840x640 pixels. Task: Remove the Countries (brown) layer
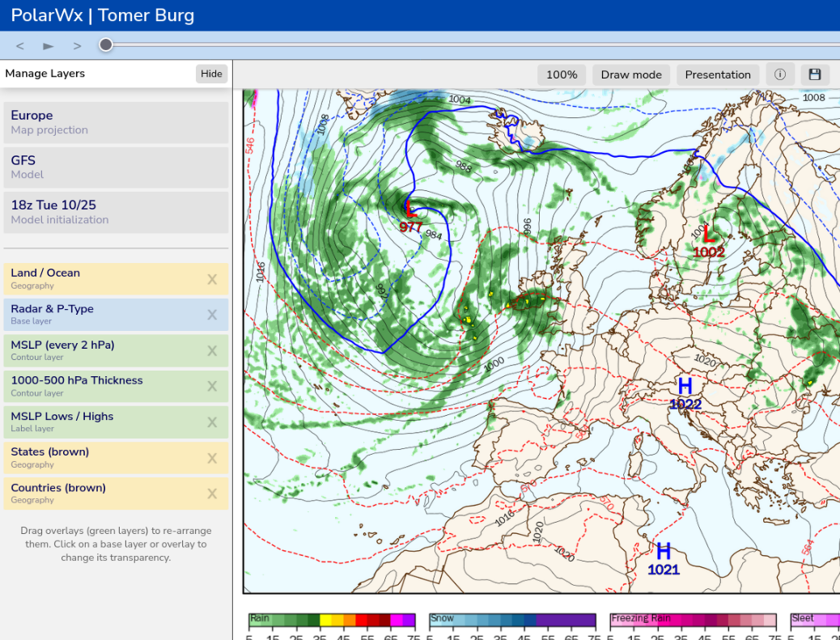tap(212, 494)
